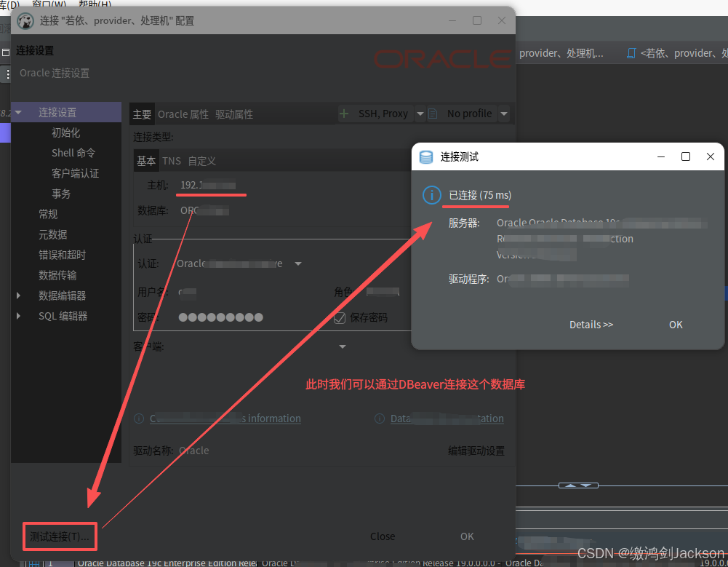
Task: Click 编辑驱动设置 to edit driver
Action: pos(476,451)
